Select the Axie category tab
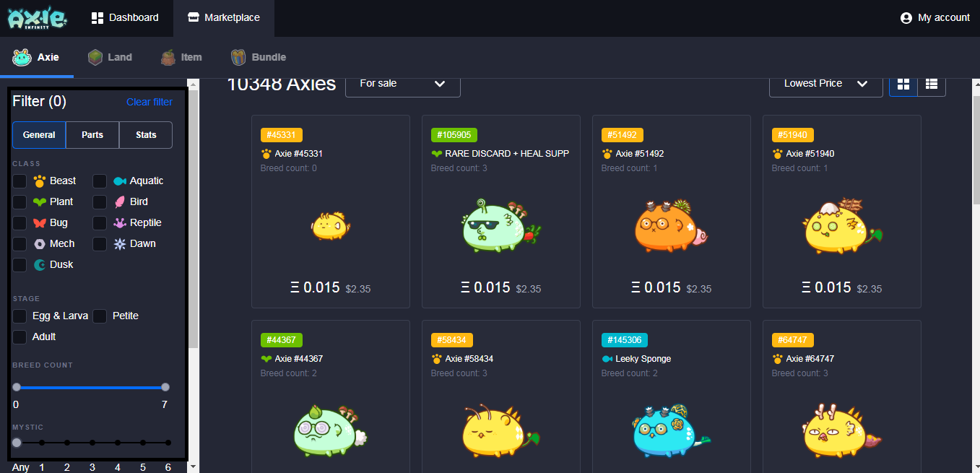 click(x=36, y=57)
